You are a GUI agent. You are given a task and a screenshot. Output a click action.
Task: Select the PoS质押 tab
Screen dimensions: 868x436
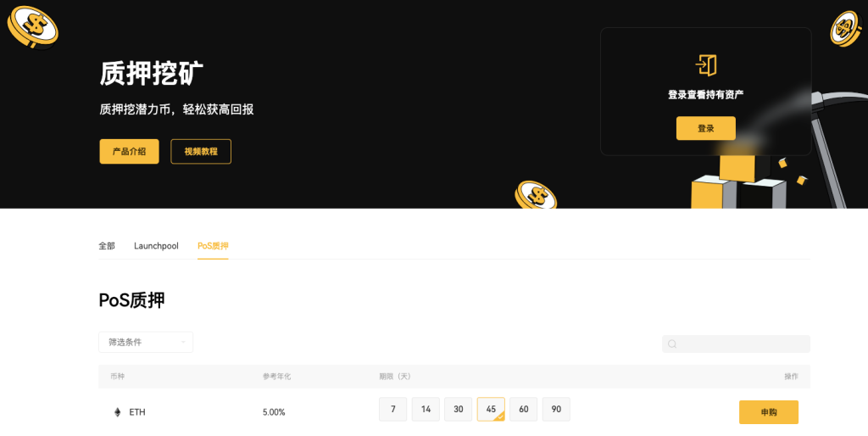(x=213, y=246)
